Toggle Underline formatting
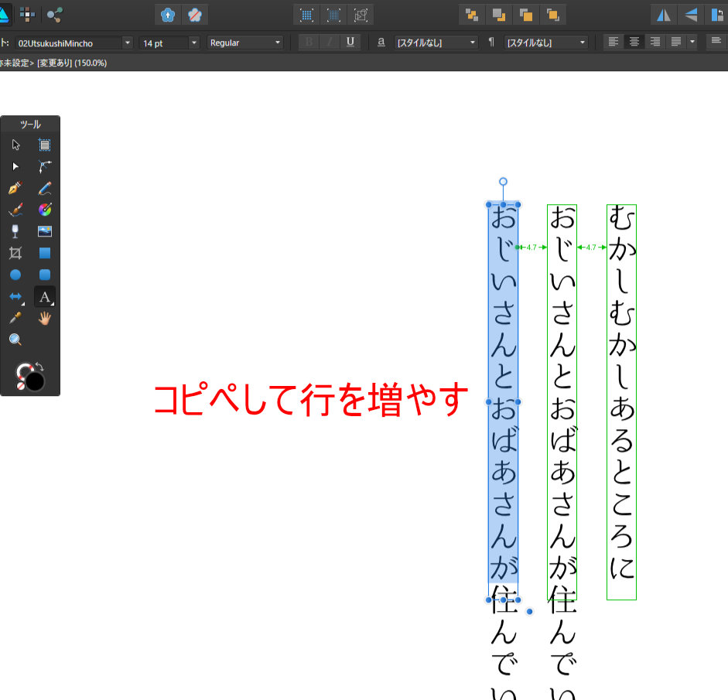Viewport: 728px width, 700px height. point(350,43)
